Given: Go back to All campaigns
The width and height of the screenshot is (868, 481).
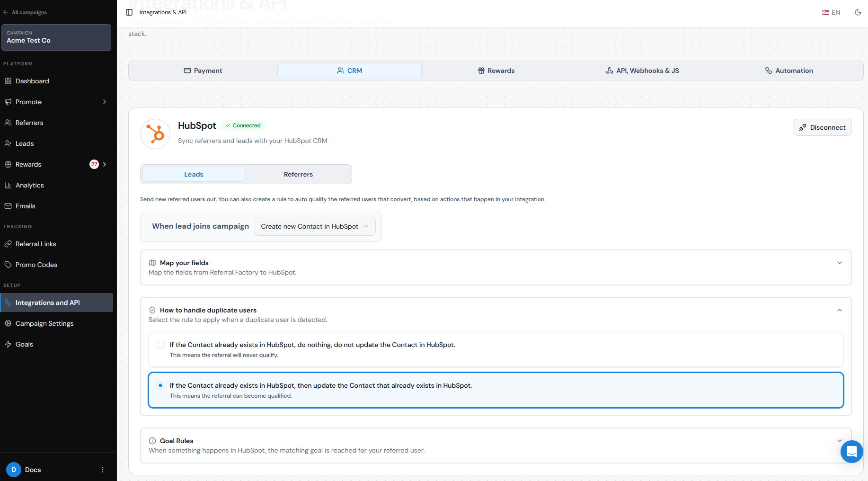Looking at the screenshot, I should point(25,12).
